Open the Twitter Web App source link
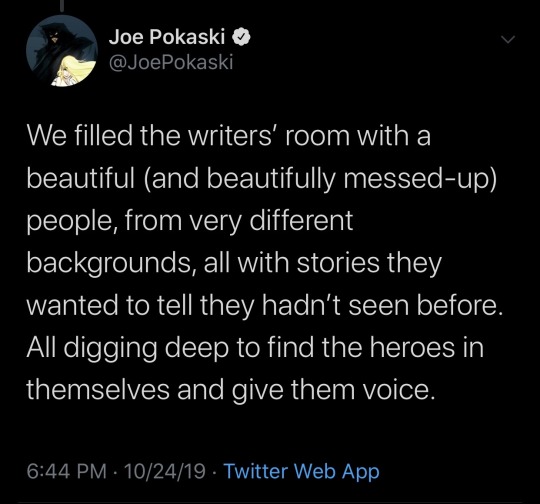The image size is (540, 504). (301, 471)
